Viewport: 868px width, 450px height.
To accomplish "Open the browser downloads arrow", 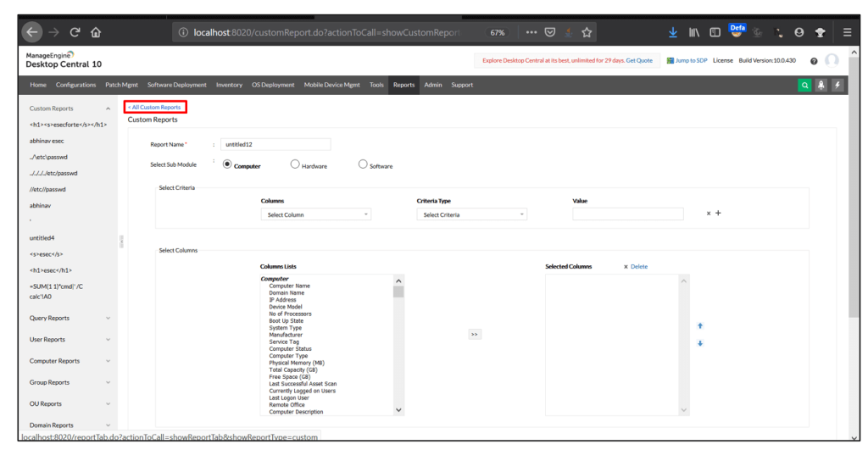I will coord(672,32).
